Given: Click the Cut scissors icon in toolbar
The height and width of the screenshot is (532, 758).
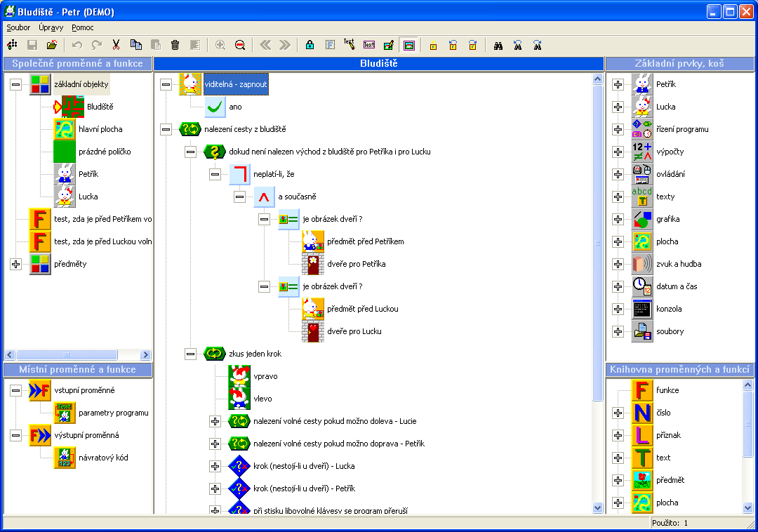Looking at the screenshot, I should 117,45.
